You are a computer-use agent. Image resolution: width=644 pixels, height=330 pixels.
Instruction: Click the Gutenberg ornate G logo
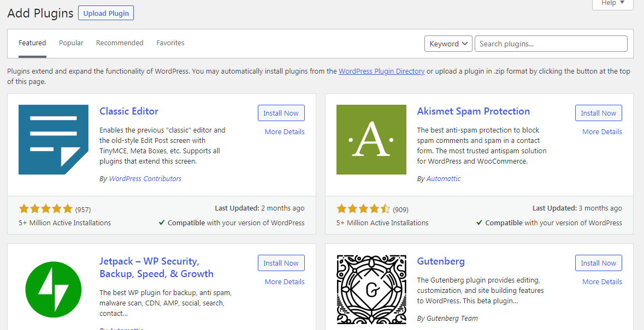(x=371, y=290)
